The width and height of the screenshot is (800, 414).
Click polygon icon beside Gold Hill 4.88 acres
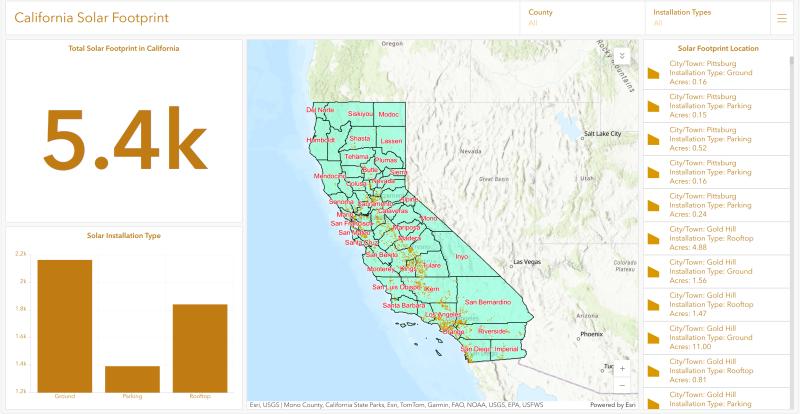[x=654, y=239]
